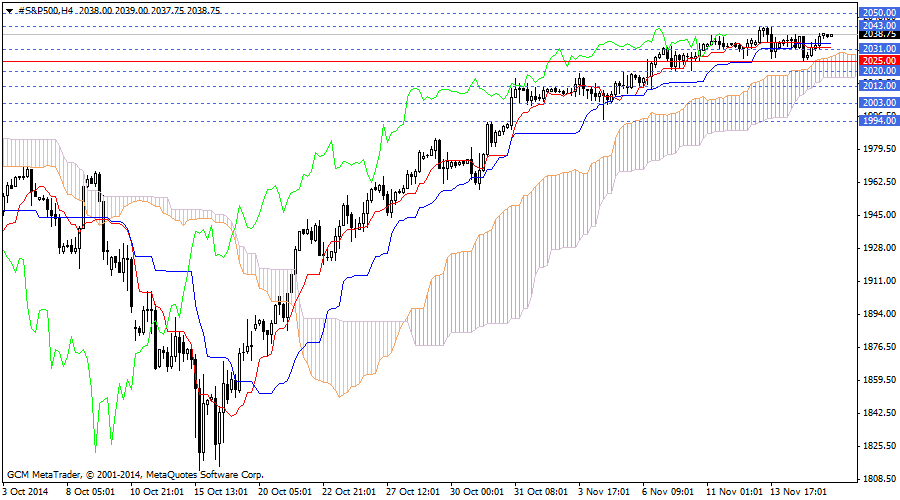This screenshot has height=500, width=900.
Task: Click the 1962.50 value on price scale
Action: (880, 182)
